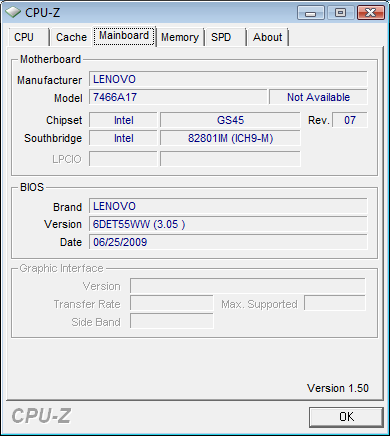This screenshot has height=437, width=390.
Task: Close the CPU-Z window
Action: [370, 13]
